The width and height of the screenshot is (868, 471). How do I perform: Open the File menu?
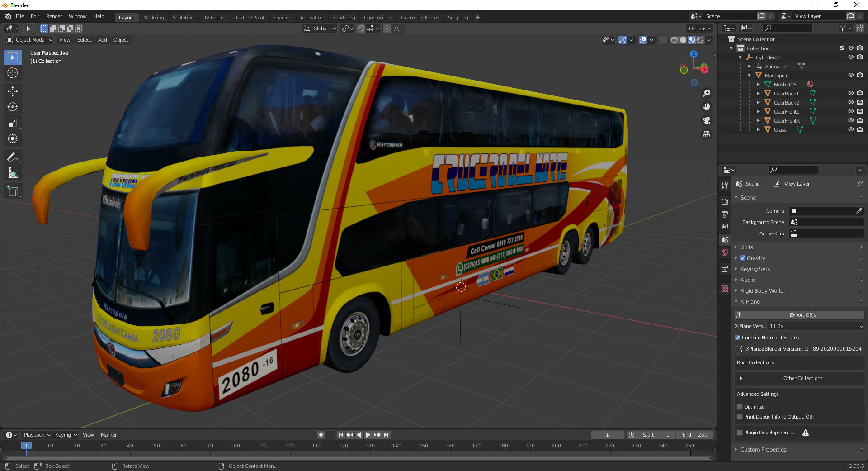[x=20, y=16]
